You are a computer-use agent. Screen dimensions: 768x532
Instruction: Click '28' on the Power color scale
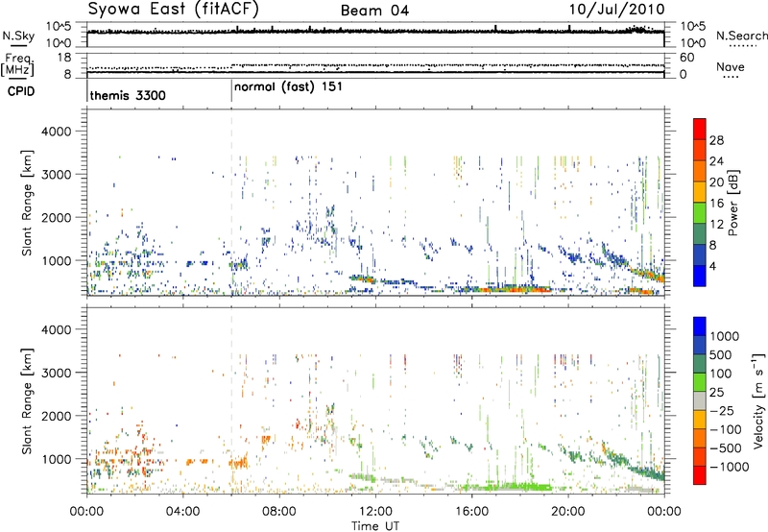(716, 140)
